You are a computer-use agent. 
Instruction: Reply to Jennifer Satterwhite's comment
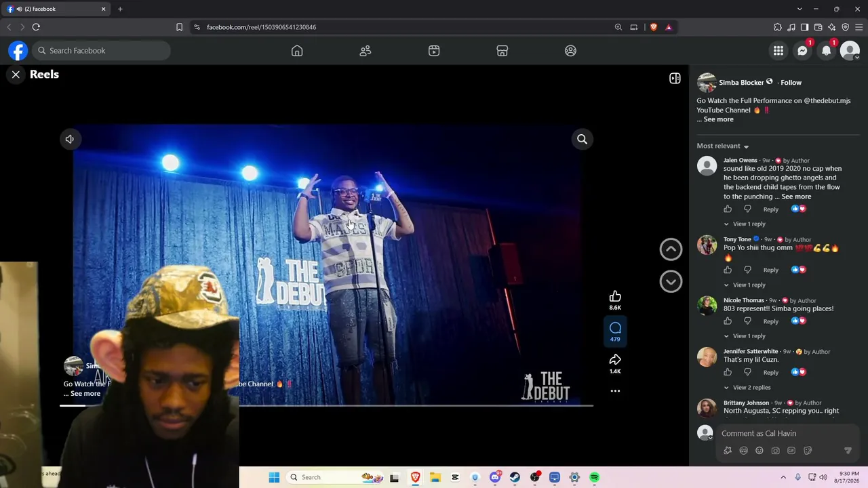pyautogui.click(x=771, y=372)
